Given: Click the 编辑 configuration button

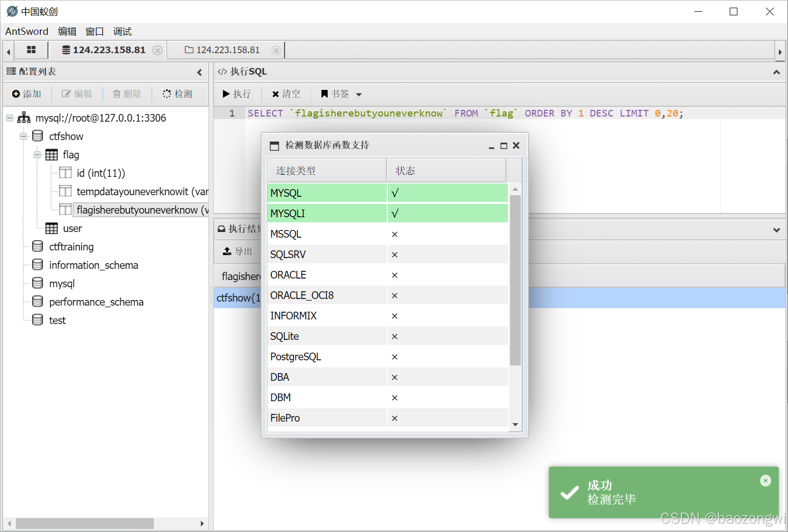Looking at the screenshot, I should click(77, 94).
